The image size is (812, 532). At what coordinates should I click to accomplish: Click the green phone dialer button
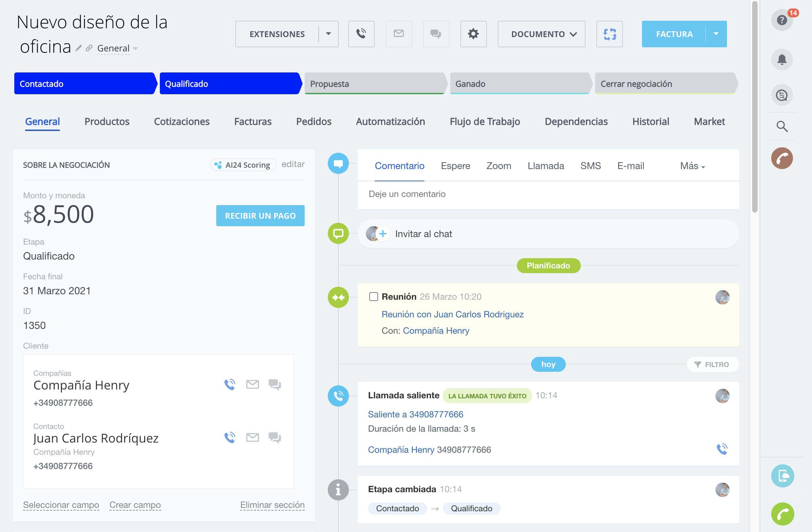click(x=782, y=513)
